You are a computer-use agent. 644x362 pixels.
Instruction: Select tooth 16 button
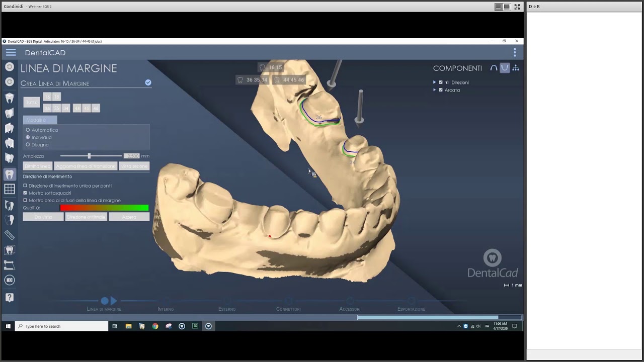[47, 97]
